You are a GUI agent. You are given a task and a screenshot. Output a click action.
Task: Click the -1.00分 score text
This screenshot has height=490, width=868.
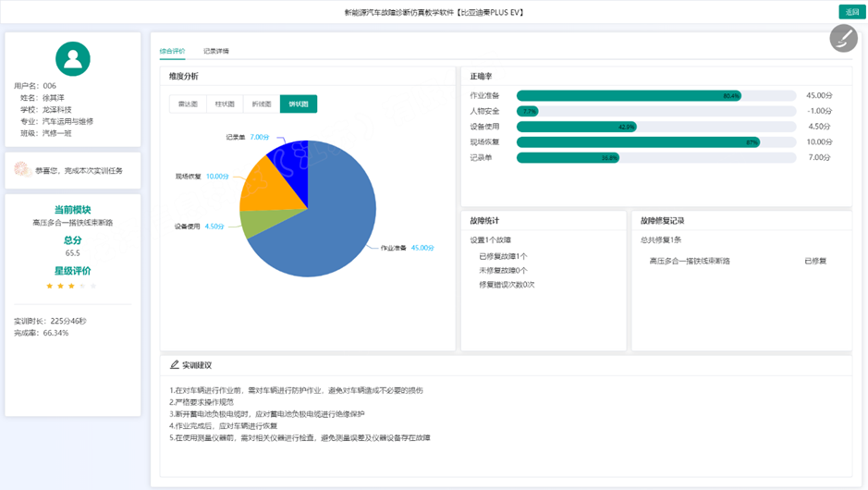point(819,111)
